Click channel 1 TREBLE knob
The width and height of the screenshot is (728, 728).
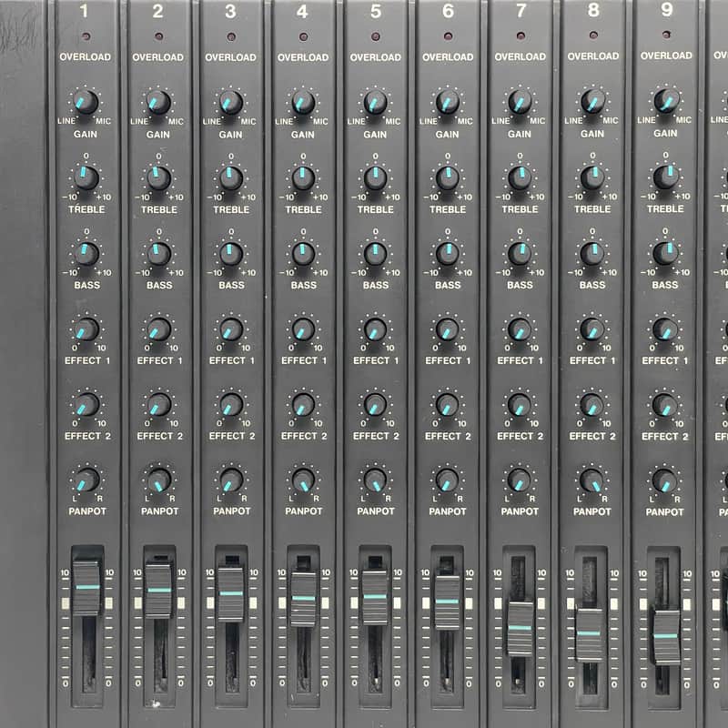click(x=86, y=177)
